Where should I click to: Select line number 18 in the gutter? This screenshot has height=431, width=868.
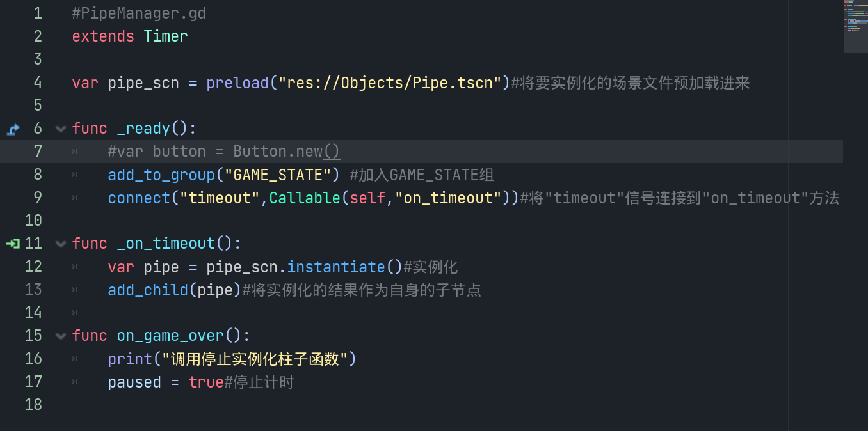click(x=33, y=405)
